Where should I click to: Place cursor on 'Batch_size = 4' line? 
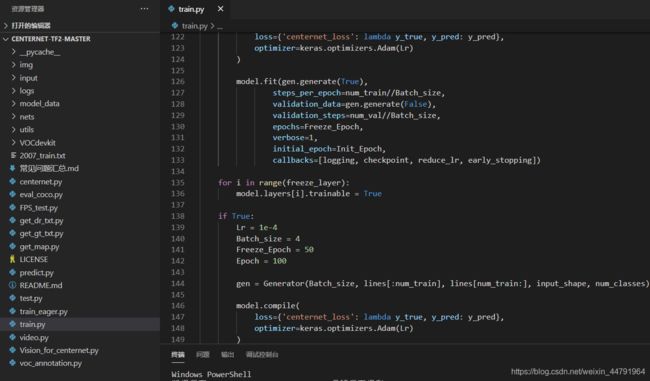click(x=268, y=238)
